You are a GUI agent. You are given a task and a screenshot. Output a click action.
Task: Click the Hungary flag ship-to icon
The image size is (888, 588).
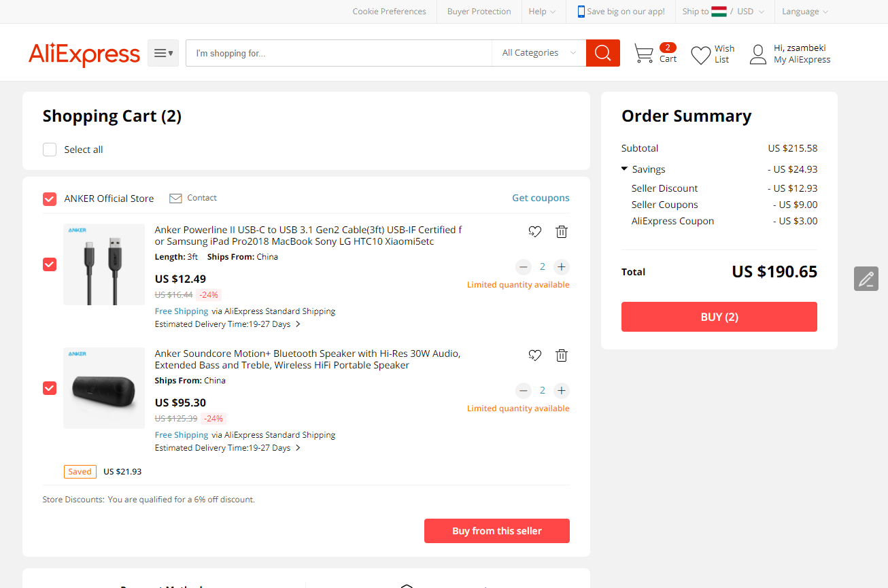point(719,12)
